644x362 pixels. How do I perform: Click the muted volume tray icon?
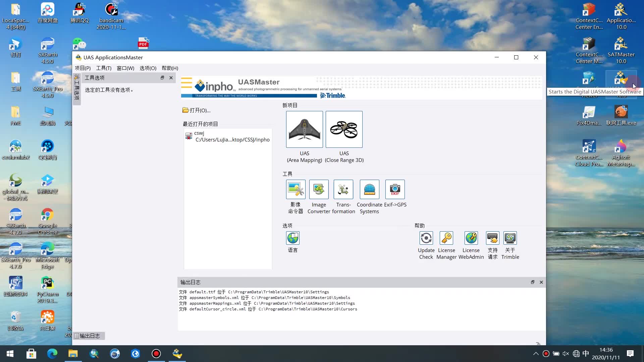click(566, 354)
